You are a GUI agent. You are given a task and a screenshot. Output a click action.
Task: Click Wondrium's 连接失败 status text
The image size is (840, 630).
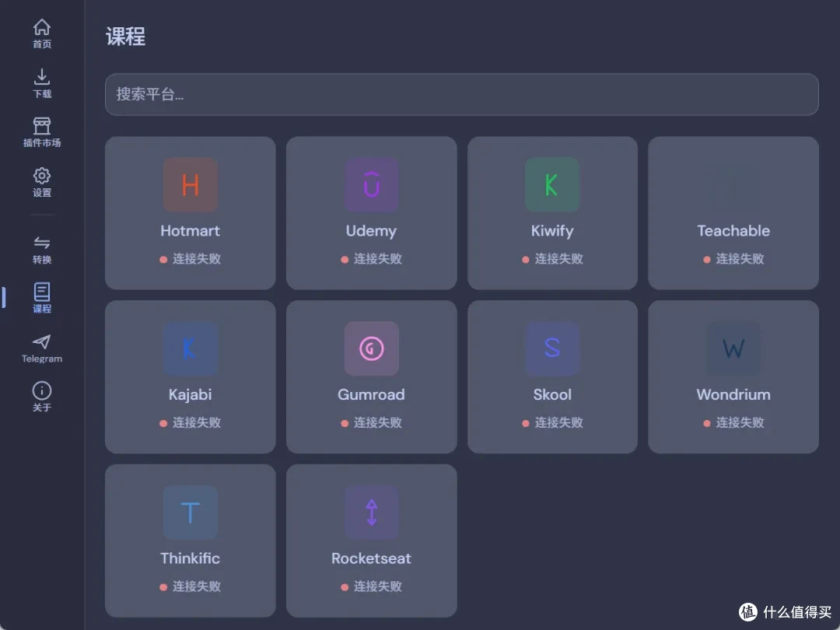[740, 423]
